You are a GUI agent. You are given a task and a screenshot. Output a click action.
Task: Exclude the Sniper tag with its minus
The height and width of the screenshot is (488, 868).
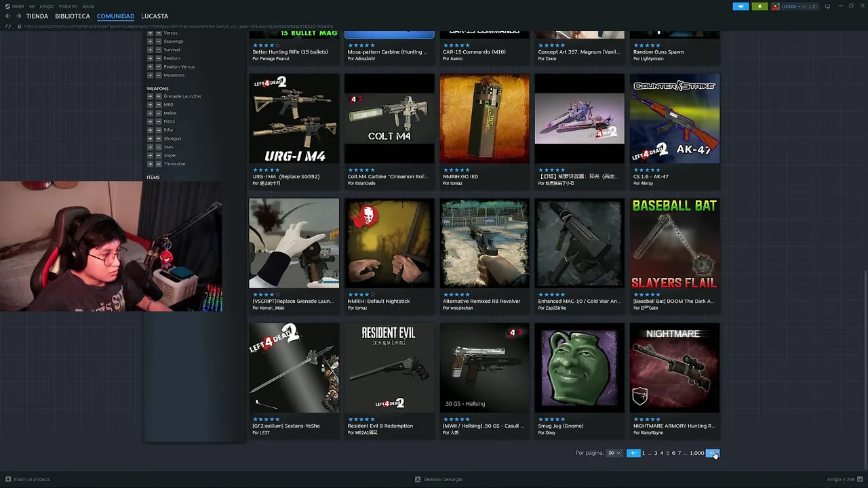[158, 155]
